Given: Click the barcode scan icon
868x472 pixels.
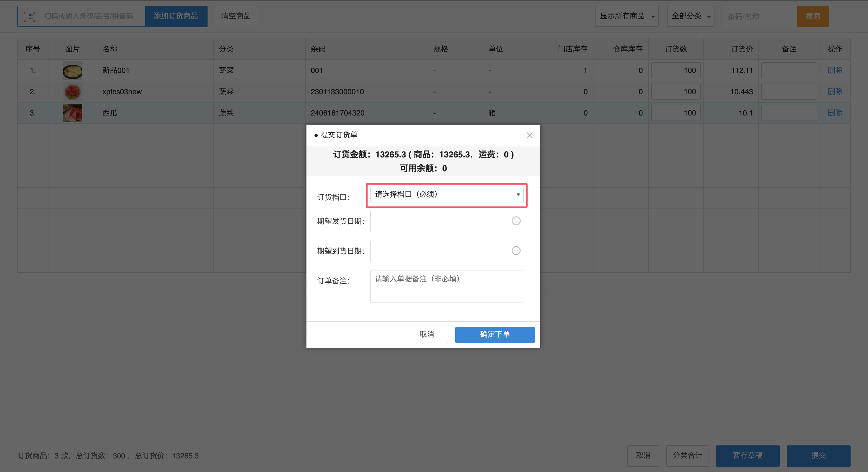Looking at the screenshot, I should 30,16.
